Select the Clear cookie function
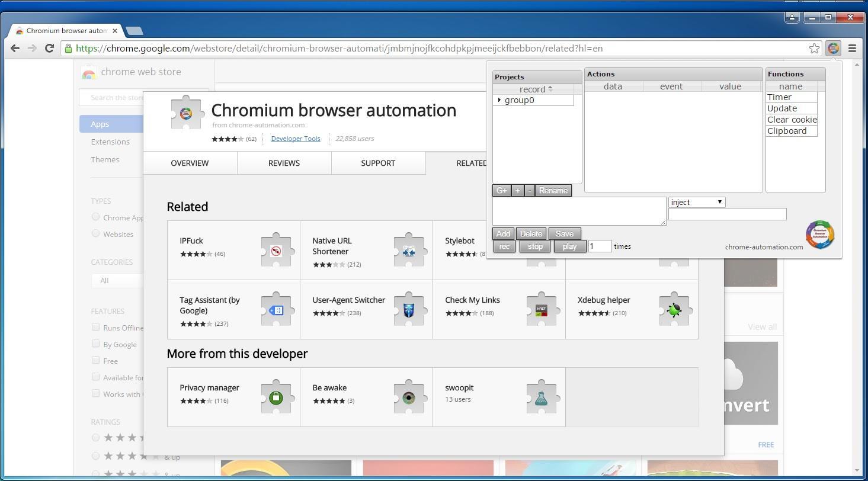 point(792,120)
